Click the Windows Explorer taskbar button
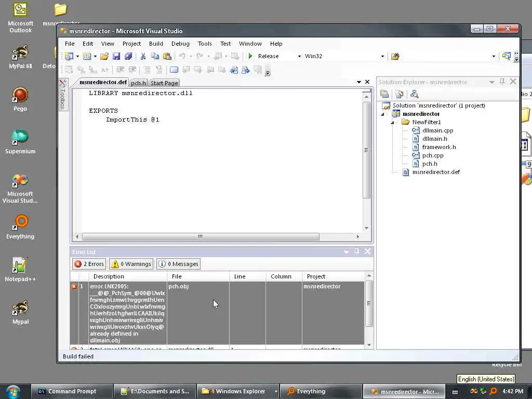Screen dimensions: 532x399 point(237,392)
